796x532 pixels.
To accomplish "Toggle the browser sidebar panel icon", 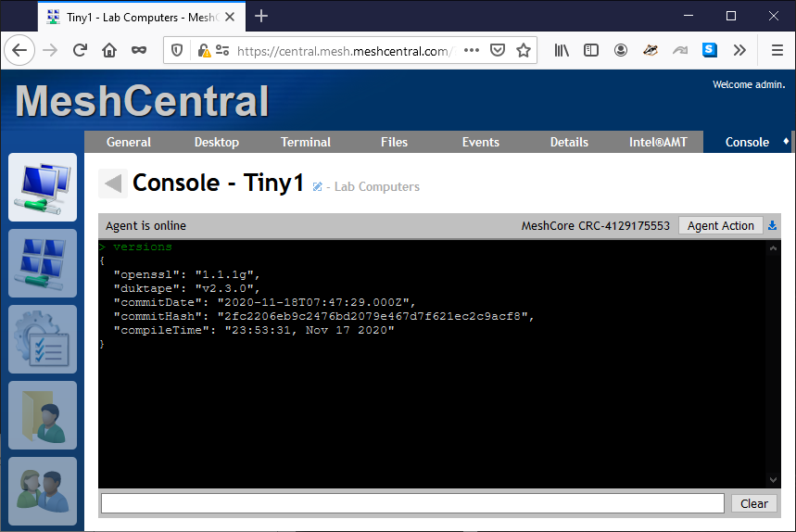I will pos(591,50).
